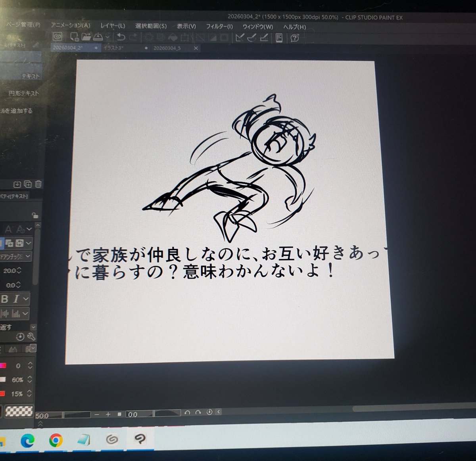Screen dimensions: 476x461
Task: Open sub tool detail wrench icon
Action: 31,337
